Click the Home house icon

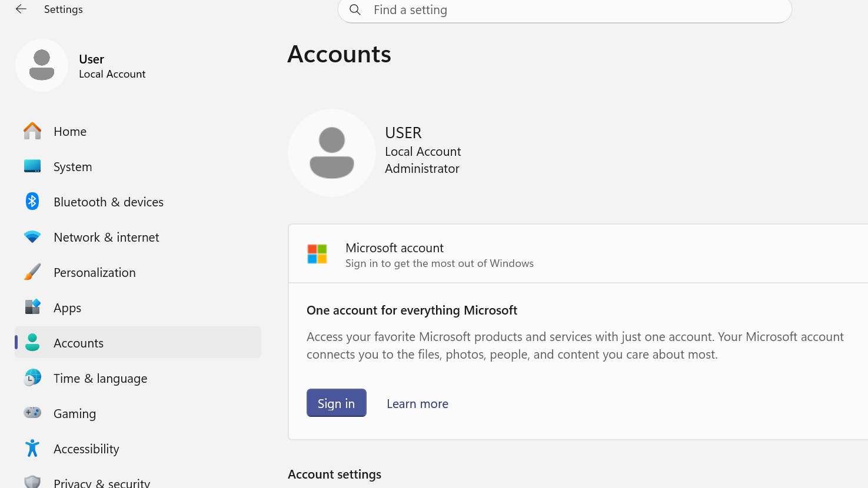32,131
